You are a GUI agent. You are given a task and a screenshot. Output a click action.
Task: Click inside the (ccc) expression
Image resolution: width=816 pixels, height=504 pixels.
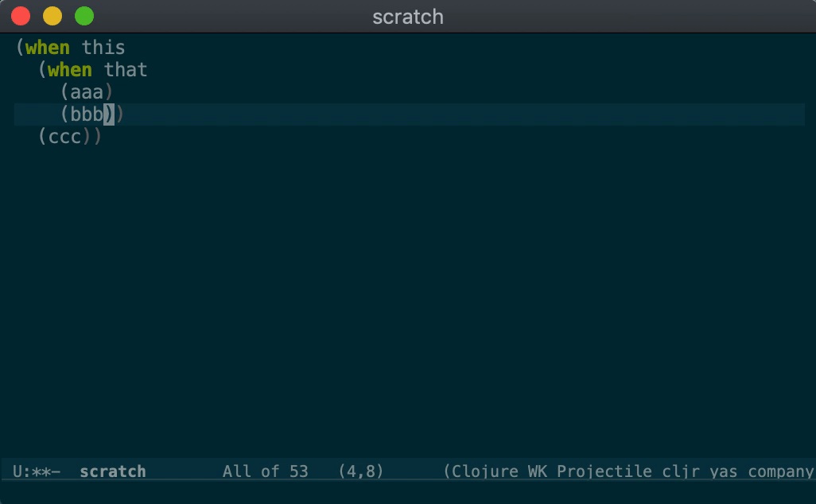[64, 137]
